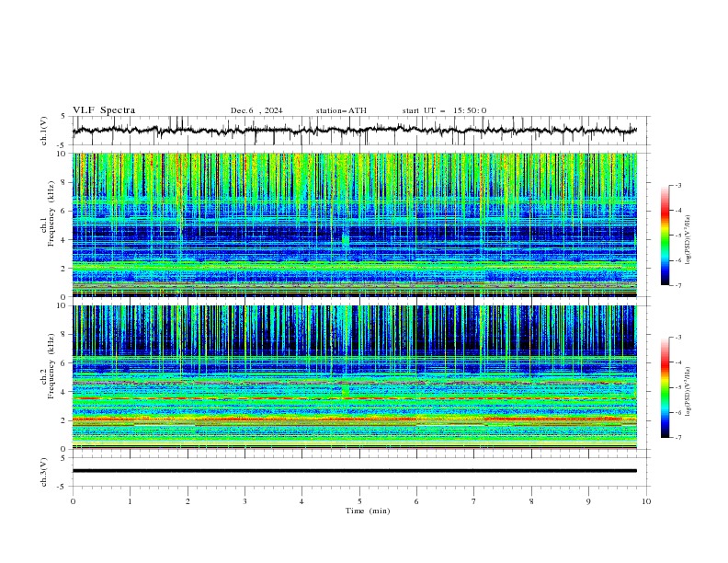Click the 'Time (min)' axis label
Image resolution: width=728 pixels, height=563 pixels.
pyautogui.click(x=368, y=511)
